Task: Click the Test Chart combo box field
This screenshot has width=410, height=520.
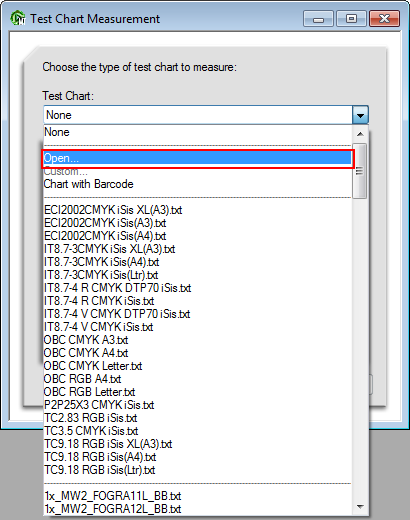Action: coord(198,115)
